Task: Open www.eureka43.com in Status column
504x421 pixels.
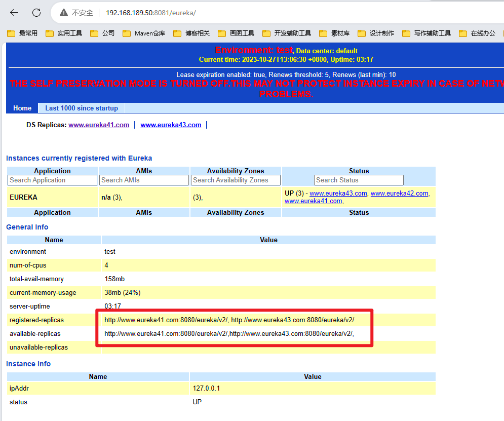Action: [x=338, y=193]
